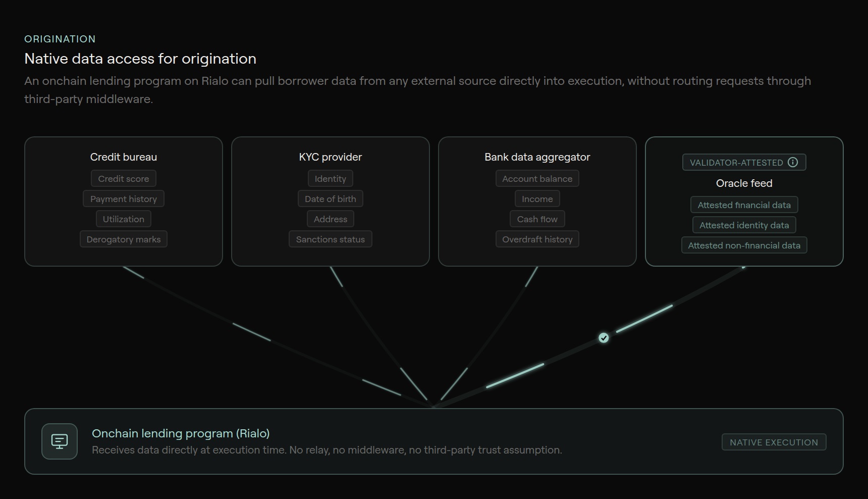
Task: Click the Oracle feed card title
Action: click(x=744, y=183)
